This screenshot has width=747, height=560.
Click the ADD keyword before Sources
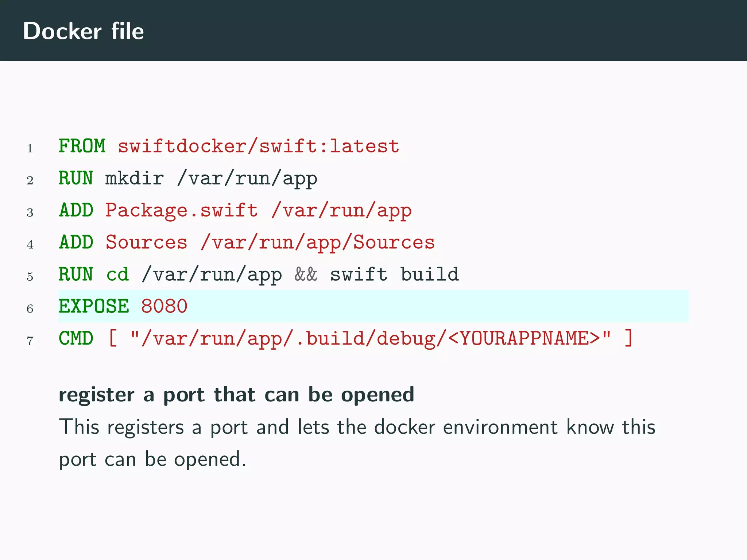pos(76,242)
